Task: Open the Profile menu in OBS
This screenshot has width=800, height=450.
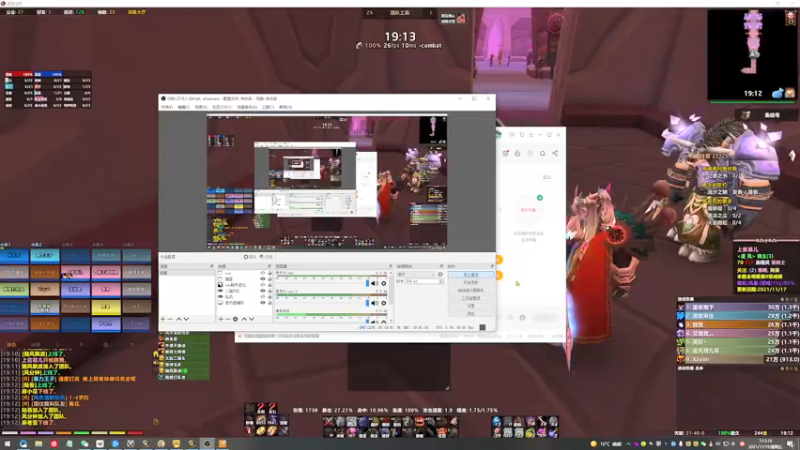Action: click(222, 107)
